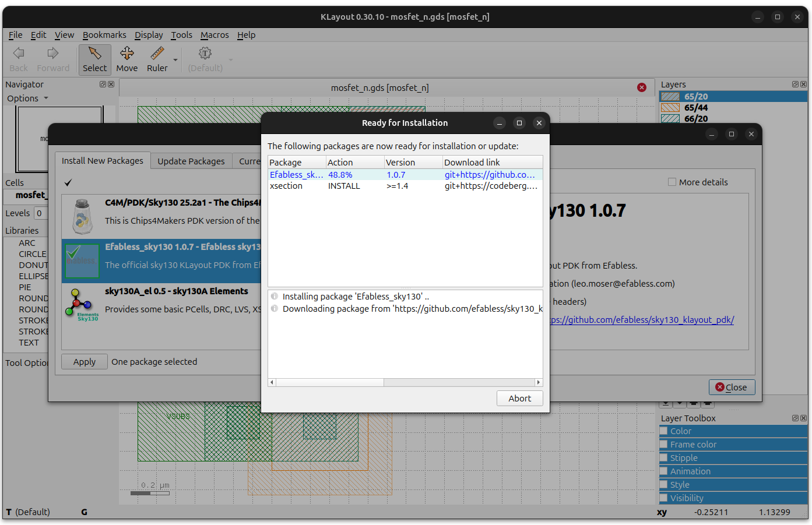This screenshot has width=812, height=525.
Task: Click the check mark icon above package list
Action: pos(68,183)
